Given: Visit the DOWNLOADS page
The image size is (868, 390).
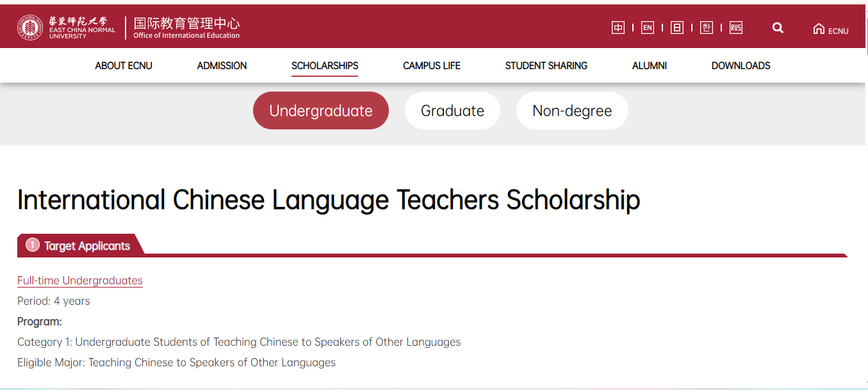Looking at the screenshot, I should point(741,65).
